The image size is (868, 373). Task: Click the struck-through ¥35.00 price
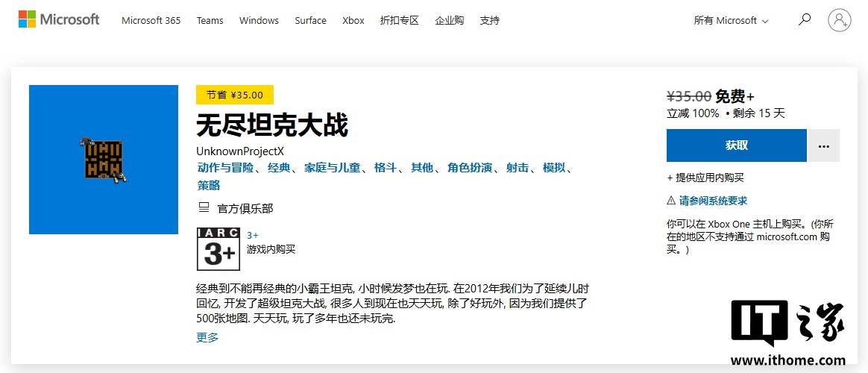click(x=688, y=96)
